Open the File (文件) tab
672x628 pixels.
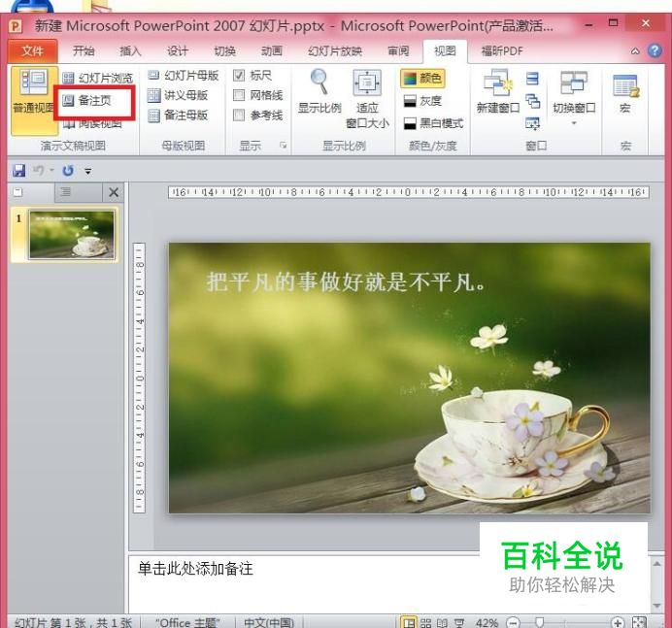33,51
